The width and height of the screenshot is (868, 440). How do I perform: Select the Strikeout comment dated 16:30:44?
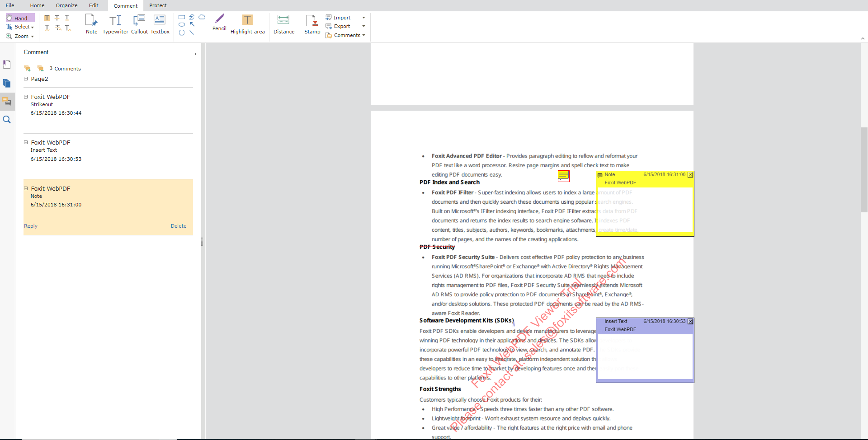point(108,110)
